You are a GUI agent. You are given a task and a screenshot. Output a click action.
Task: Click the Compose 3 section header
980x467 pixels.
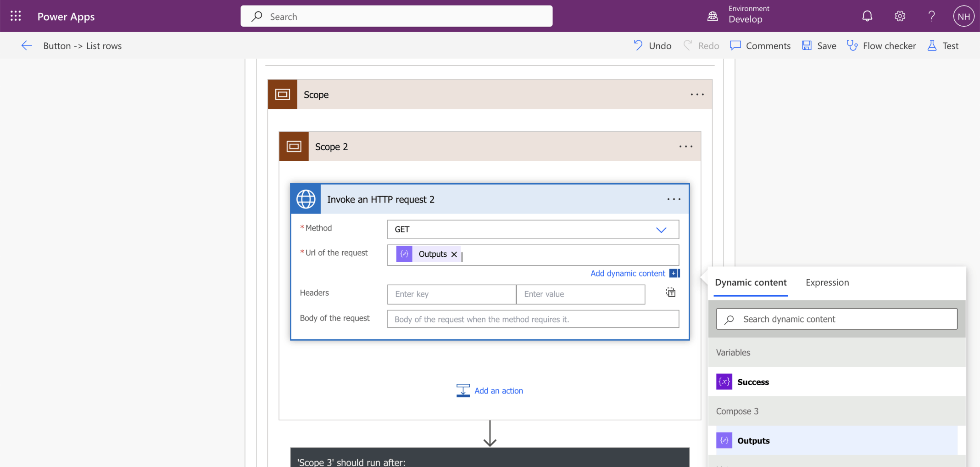837,411
